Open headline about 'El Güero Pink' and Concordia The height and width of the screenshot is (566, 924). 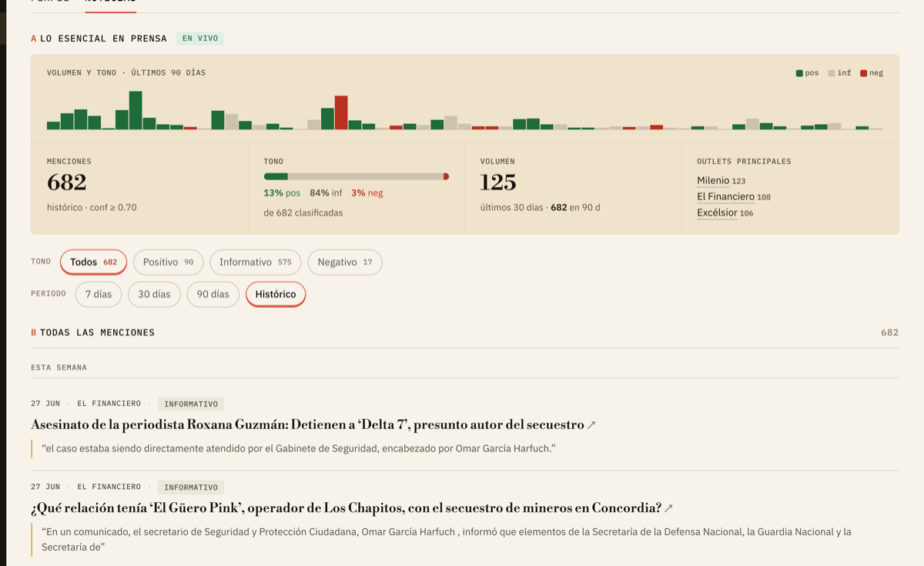[x=346, y=508]
